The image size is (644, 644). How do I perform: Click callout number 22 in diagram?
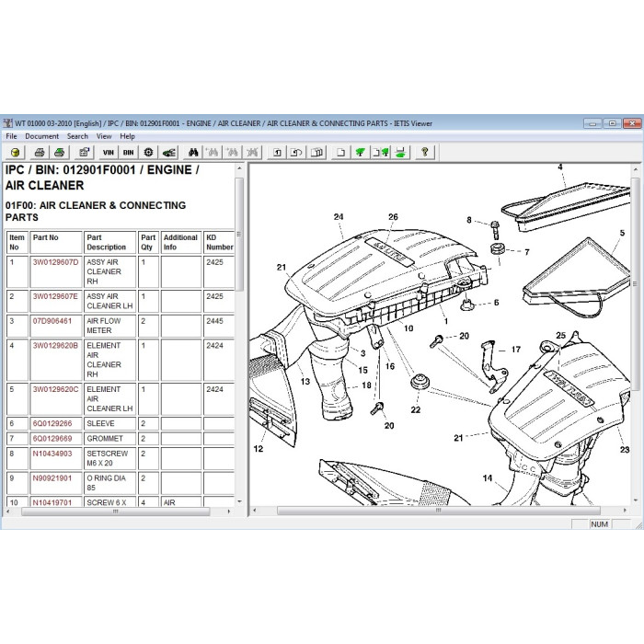[416, 410]
